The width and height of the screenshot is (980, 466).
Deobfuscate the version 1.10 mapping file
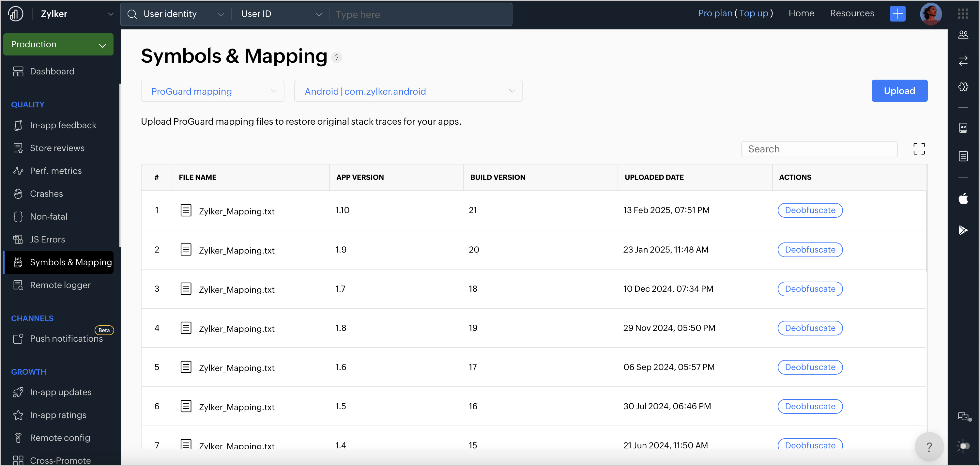pyautogui.click(x=810, y=210)
